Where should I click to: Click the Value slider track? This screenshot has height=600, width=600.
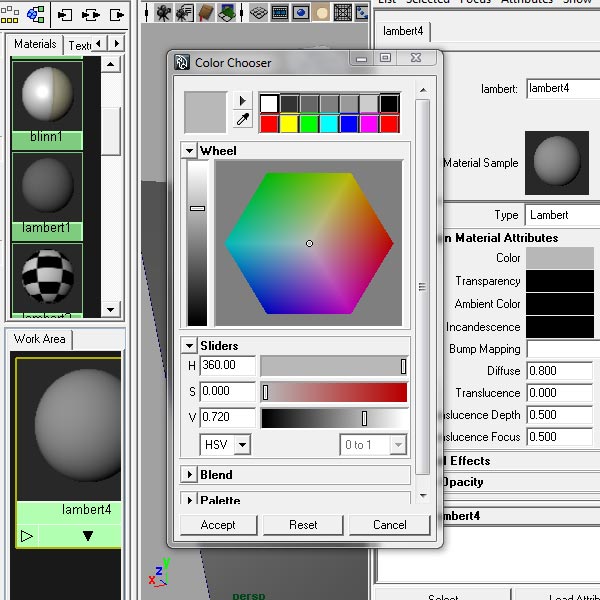(334, 418)
